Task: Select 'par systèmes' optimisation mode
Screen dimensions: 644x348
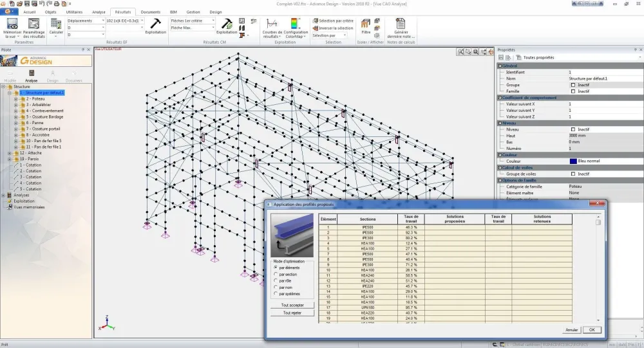Action: tap(276, 294)
